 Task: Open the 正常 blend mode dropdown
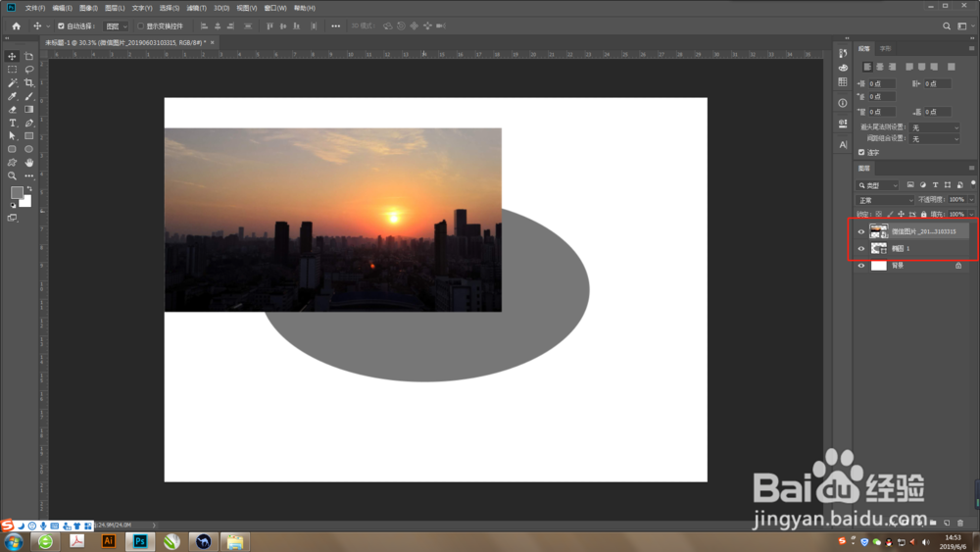point(884,200)
